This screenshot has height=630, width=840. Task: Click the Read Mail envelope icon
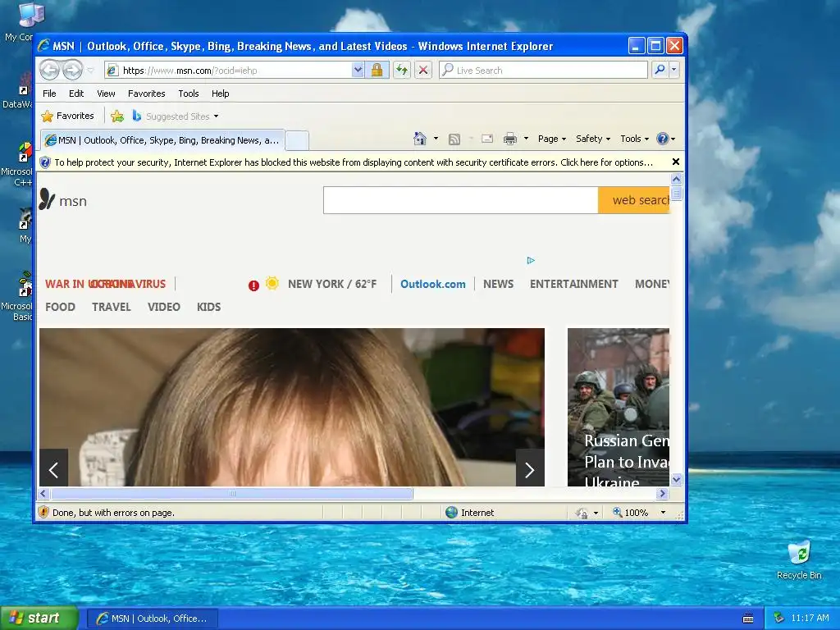(x=487, y=139)
